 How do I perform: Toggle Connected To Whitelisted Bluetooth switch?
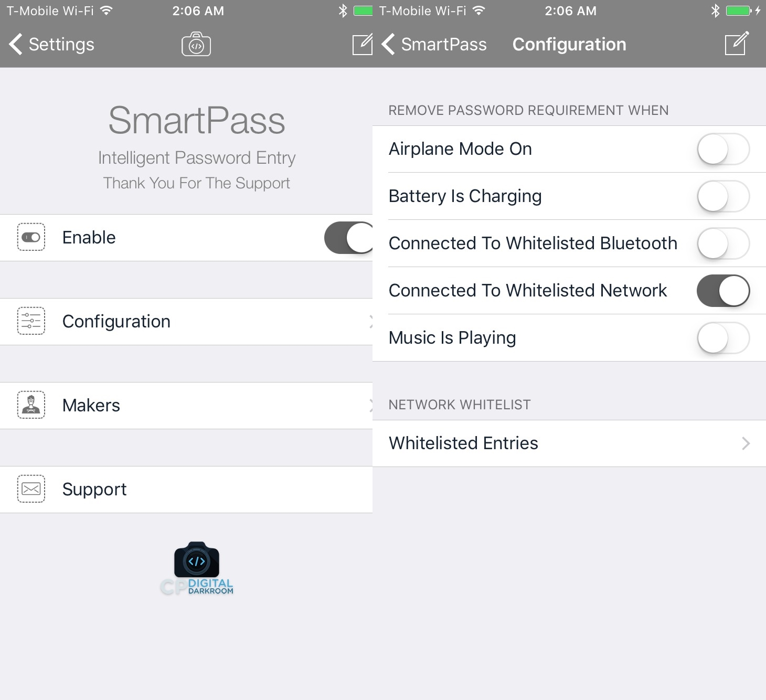point(723,243)
